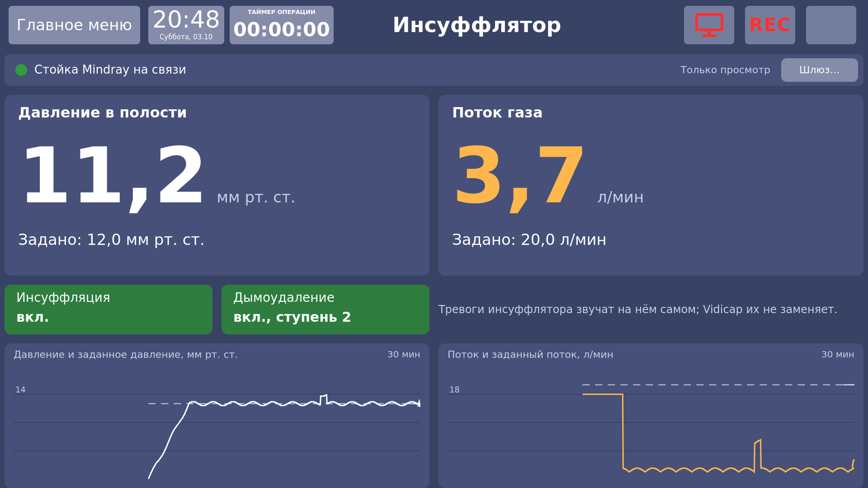
Task: Click the text Стойка Mindray на связи
Action: click(110, 70)
